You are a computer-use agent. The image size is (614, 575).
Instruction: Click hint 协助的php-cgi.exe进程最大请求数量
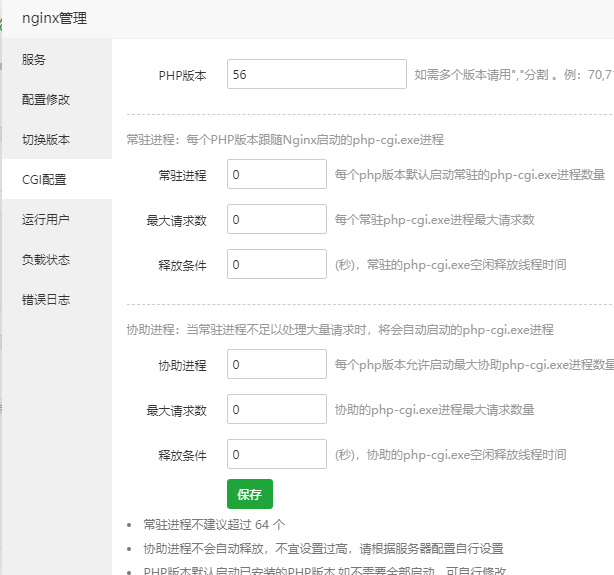(434, 410)
